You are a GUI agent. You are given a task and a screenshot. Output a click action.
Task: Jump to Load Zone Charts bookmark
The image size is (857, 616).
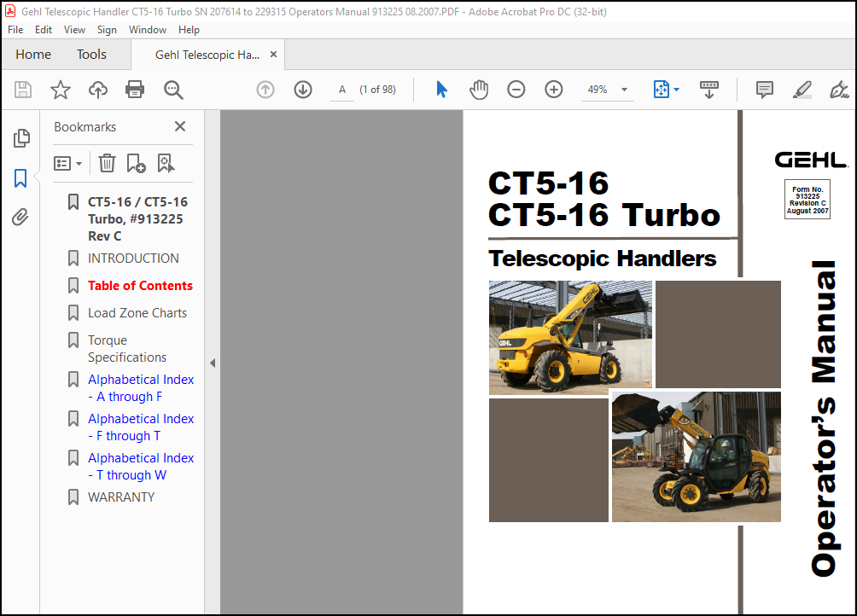click(137, 313)
